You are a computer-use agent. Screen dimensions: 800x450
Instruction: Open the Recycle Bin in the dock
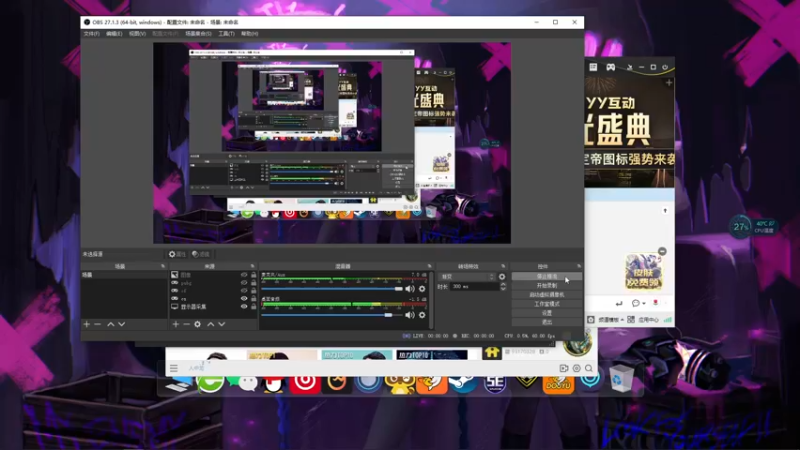(x=621, y=379)
